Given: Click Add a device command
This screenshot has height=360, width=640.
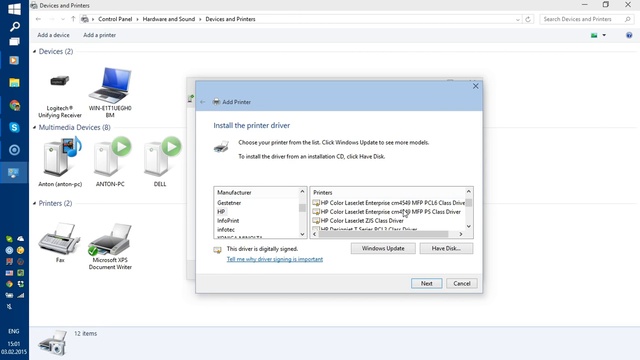Looking at the screenshot, I should [53, 35].
